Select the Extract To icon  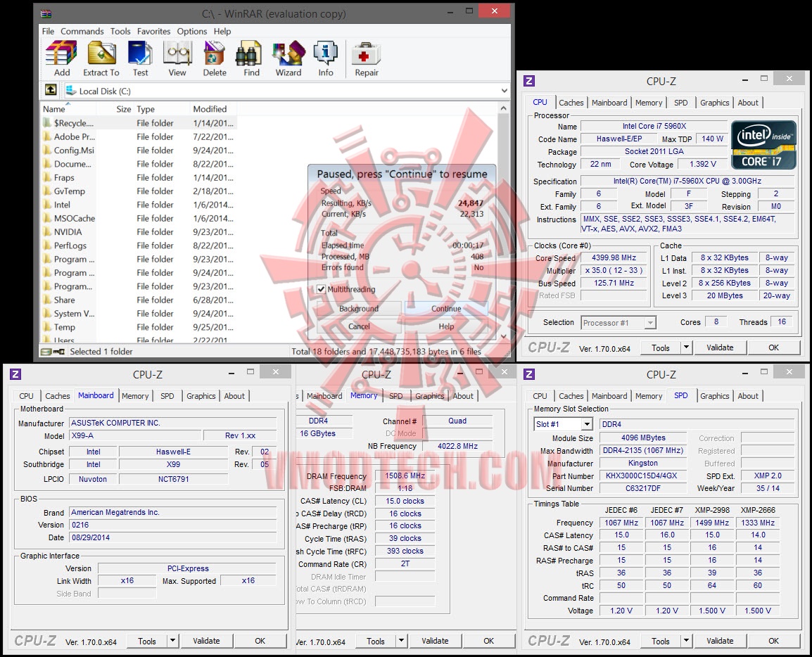pyautogui.click(x=101, y=53)
